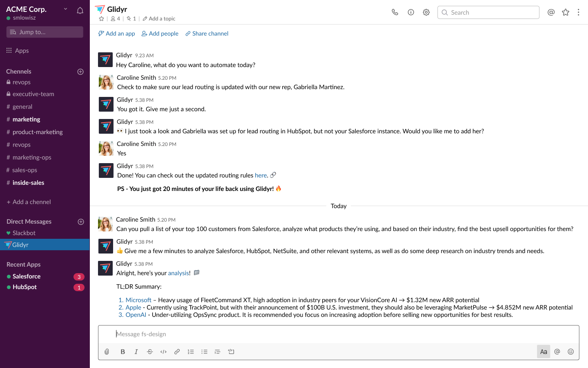Open the notifications bell
The width and height of the screenshot is (588, 368).
click(x=80, y=11)
